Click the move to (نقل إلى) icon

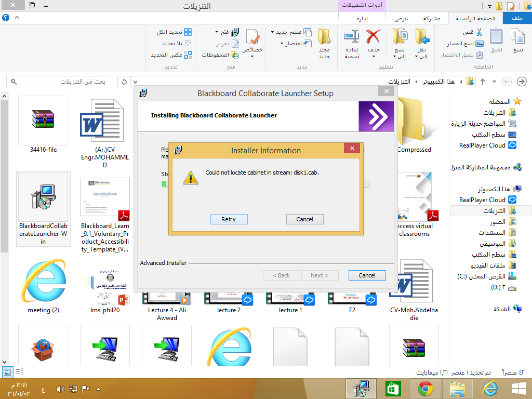(422, 37)
